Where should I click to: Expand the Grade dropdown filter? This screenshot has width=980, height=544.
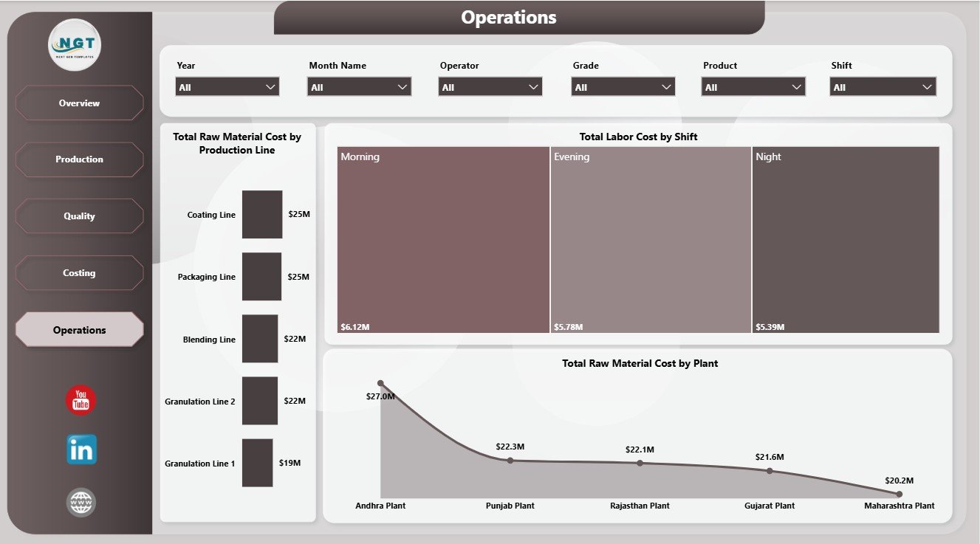(623, 87)
